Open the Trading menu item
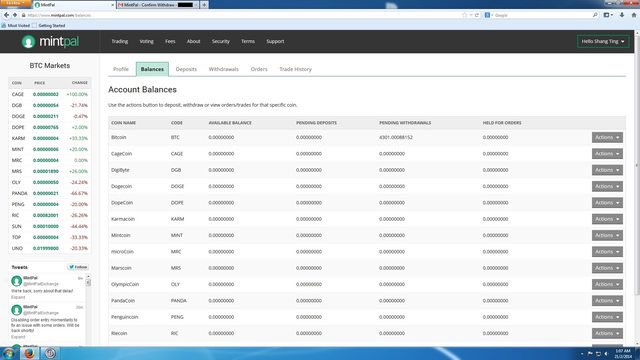Viewport: 640px width, 360px height. coord(120,41)
